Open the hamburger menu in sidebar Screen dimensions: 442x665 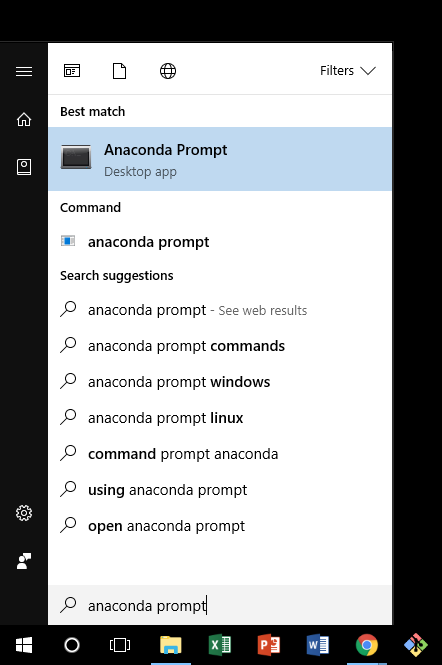24,71
